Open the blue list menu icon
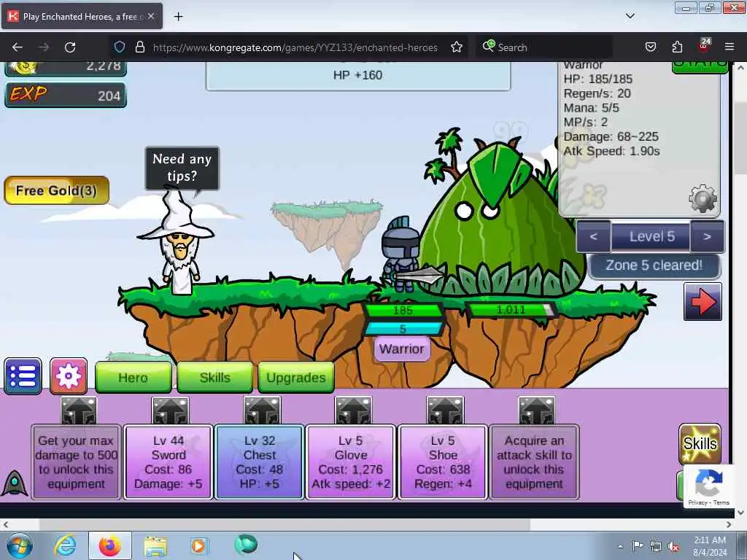The image size is (747, 560). click(x=23, y=376)
